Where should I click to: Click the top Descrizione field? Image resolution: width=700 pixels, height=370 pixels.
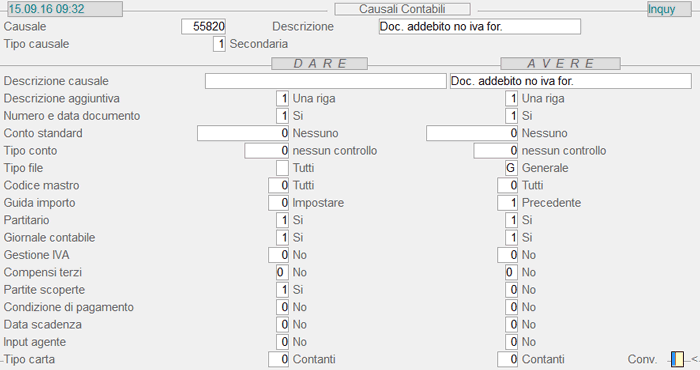480,26
